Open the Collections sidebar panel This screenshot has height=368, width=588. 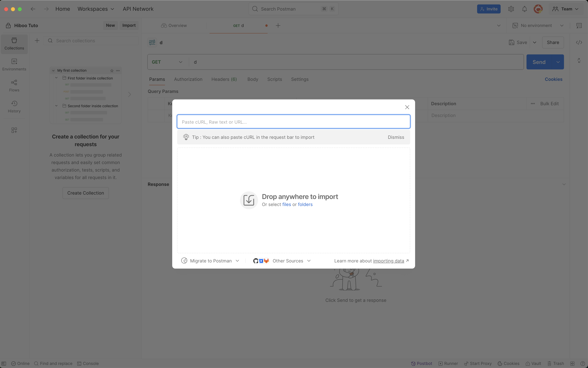pyautogui.click(x=14, y=44)
